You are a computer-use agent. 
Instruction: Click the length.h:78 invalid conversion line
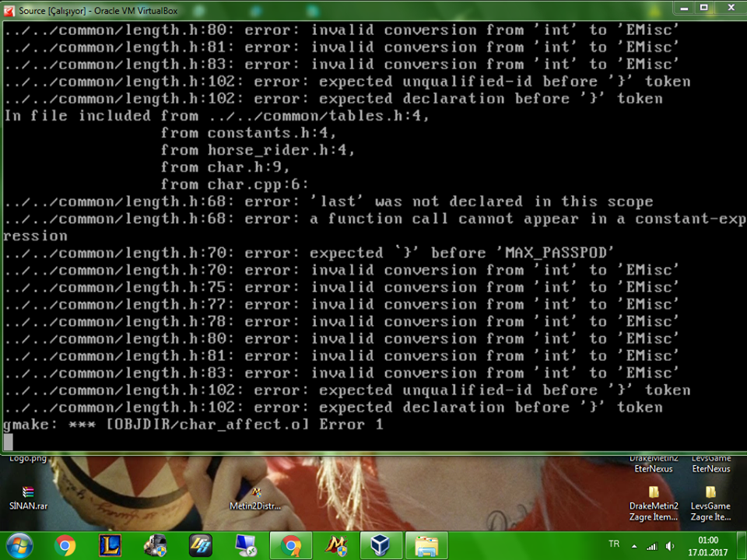point(342,321)
